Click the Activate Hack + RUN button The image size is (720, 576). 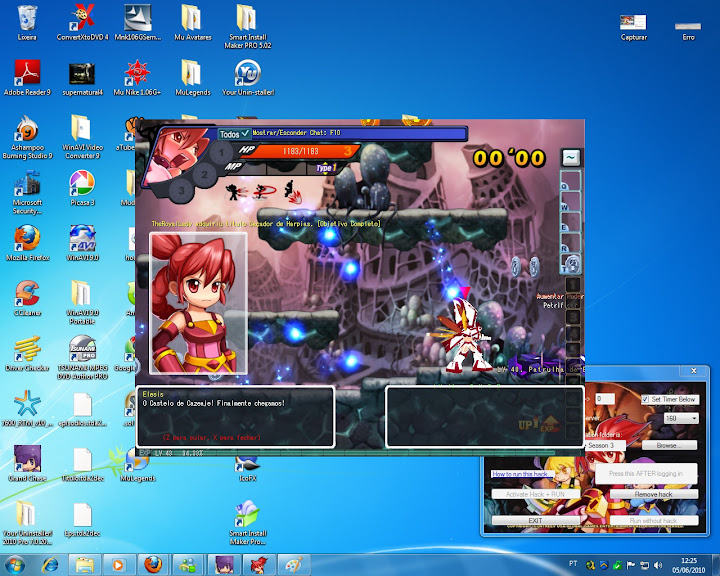[535, 494]
